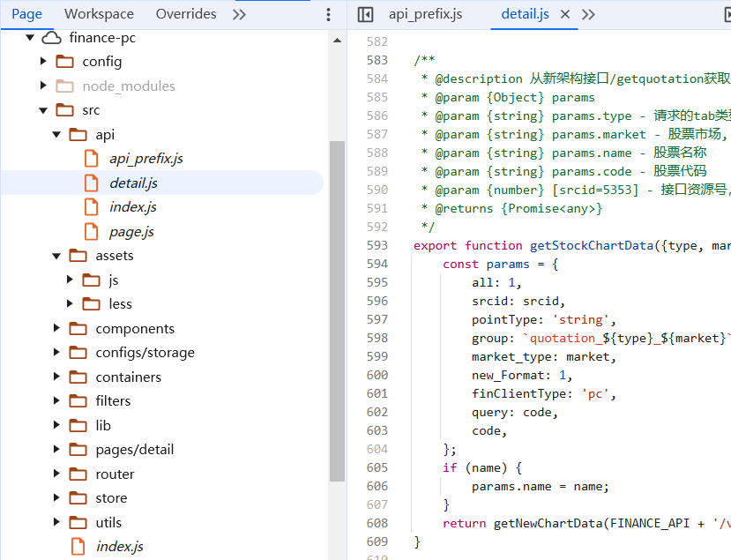Select the detail.js editor tab
Image resolution: width=731 pixels, height=560 pixels.
[x=525, y=14]
